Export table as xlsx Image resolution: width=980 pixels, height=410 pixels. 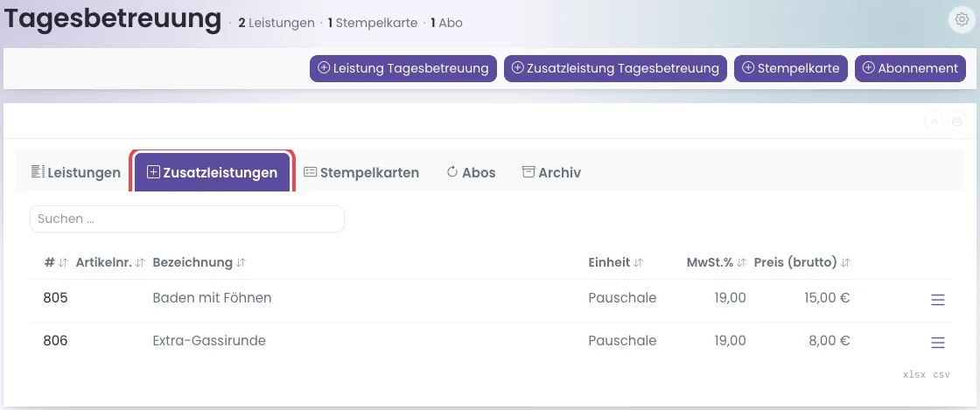click(x=914, y=375)
